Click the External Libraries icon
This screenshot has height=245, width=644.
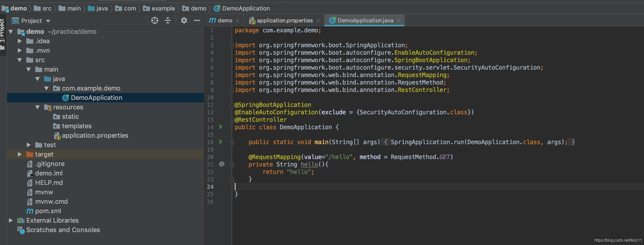[x=21, y=220]
